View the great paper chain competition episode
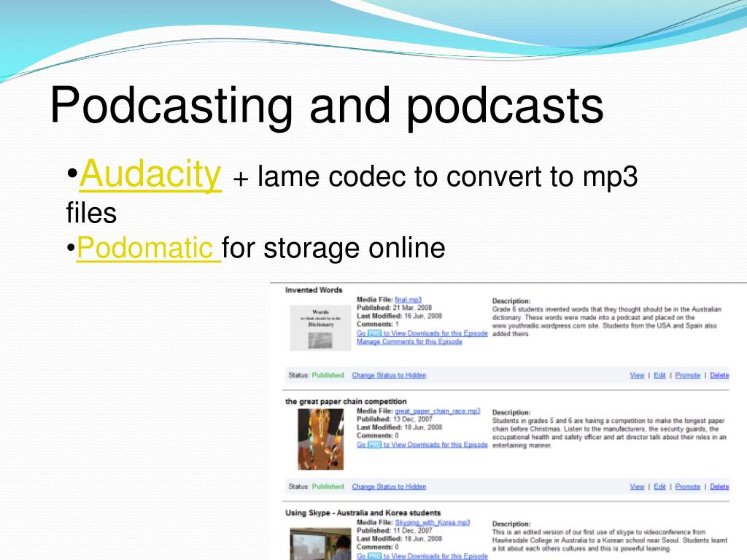747x560 pixels. pos(637,486)
